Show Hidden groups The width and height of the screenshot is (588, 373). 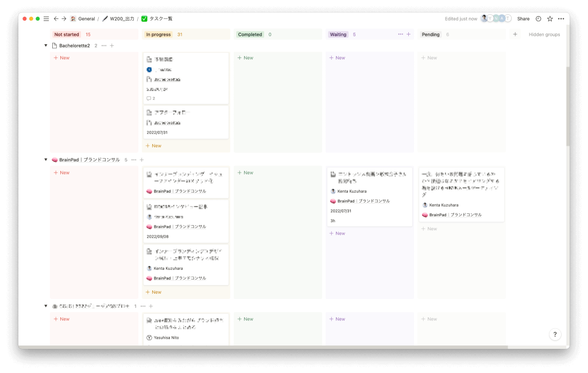point(544,34)
